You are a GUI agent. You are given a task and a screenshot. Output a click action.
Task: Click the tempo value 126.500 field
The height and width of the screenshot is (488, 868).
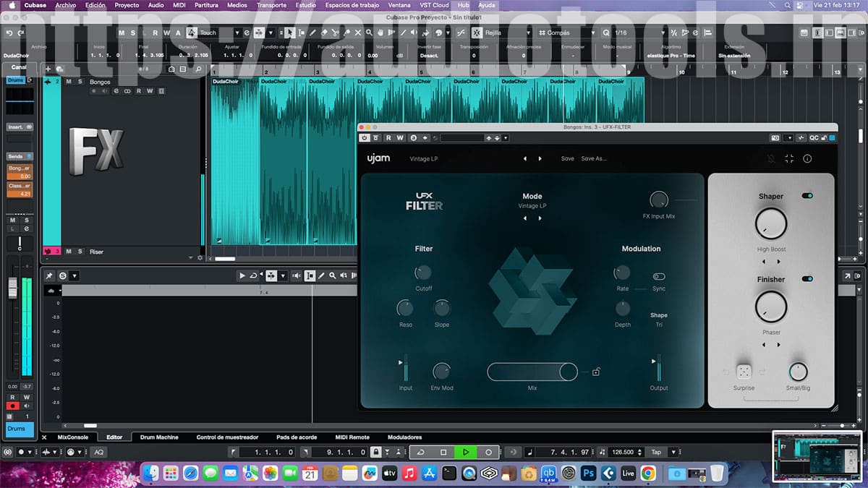coord(622,452)
